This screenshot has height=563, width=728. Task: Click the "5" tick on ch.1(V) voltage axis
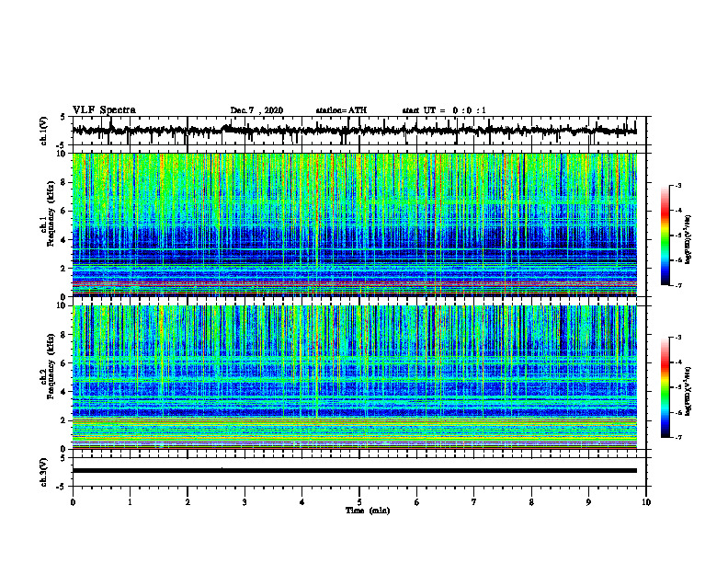point(63,117)
